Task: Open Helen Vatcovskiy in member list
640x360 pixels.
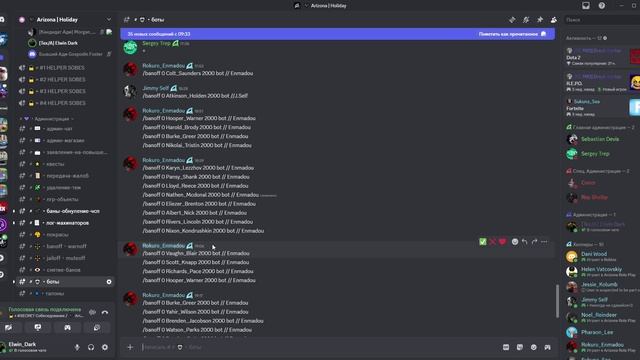Action: [x=602, y=269]
